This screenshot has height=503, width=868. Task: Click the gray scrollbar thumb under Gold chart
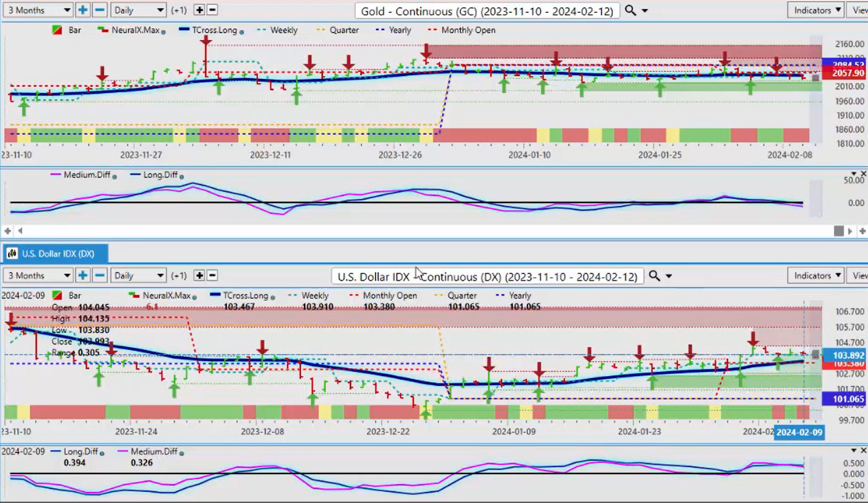click(x=838, y=231)
